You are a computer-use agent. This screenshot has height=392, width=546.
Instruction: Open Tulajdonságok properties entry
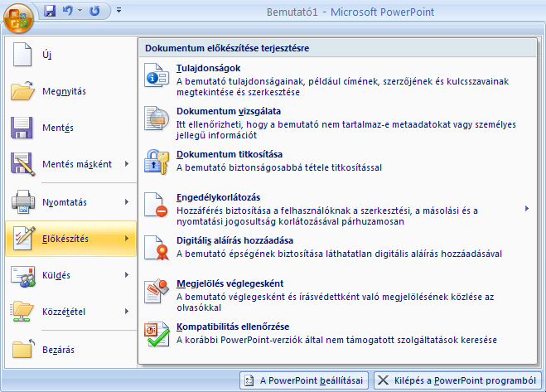(337, 80)
